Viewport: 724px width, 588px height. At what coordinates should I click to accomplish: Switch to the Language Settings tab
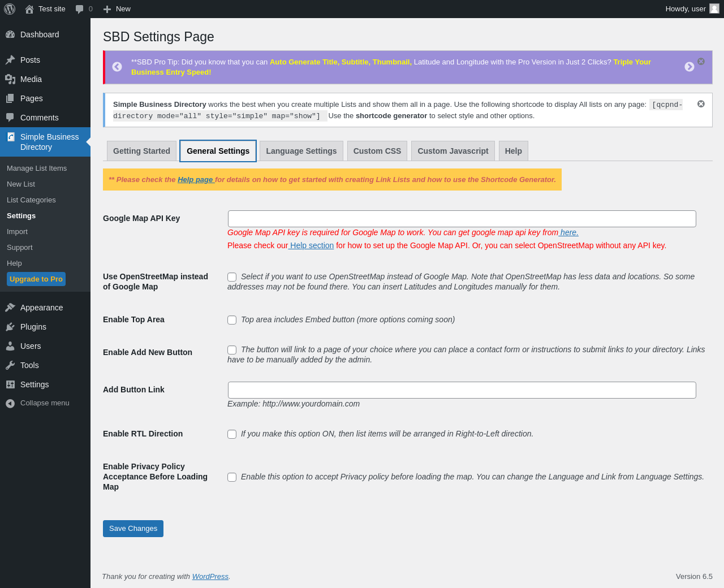pyautogui.click(x=301, y=151)
